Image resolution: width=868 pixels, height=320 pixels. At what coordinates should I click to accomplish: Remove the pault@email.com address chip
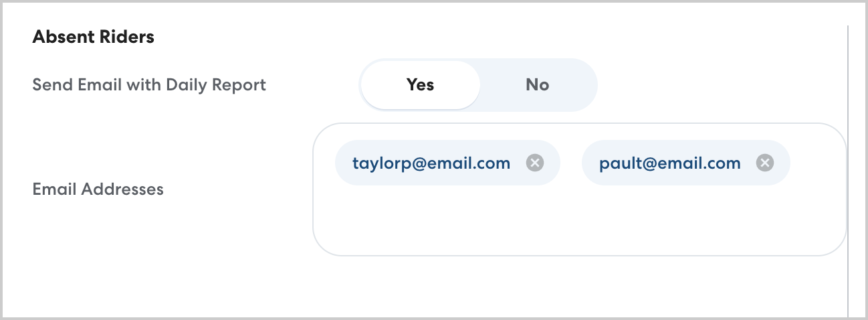[764, 163]
